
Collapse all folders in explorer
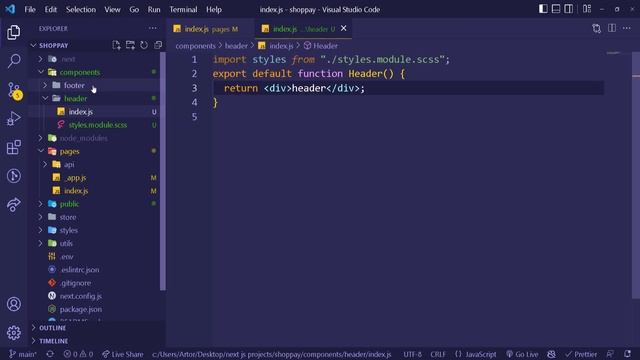(x=158, y=45)
